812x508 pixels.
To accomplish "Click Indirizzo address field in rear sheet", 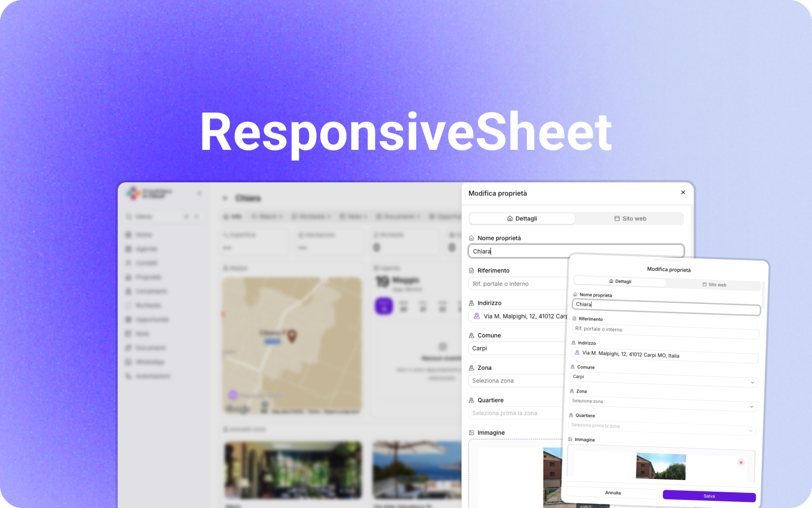I will 518,316.
